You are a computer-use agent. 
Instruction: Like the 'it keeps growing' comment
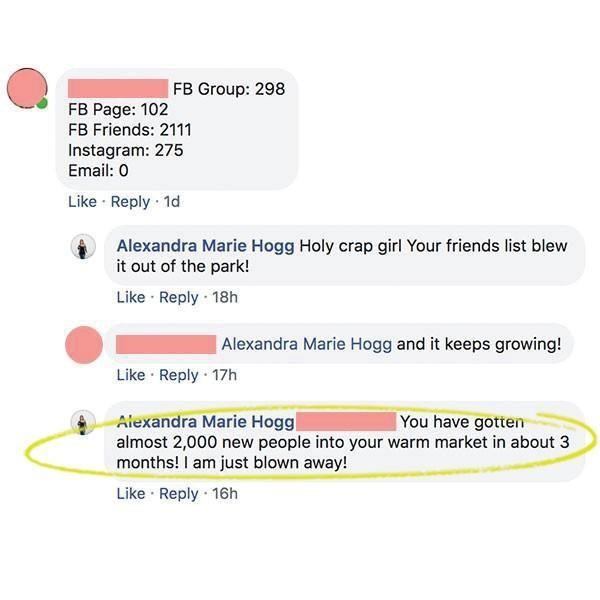coord(131,375)
